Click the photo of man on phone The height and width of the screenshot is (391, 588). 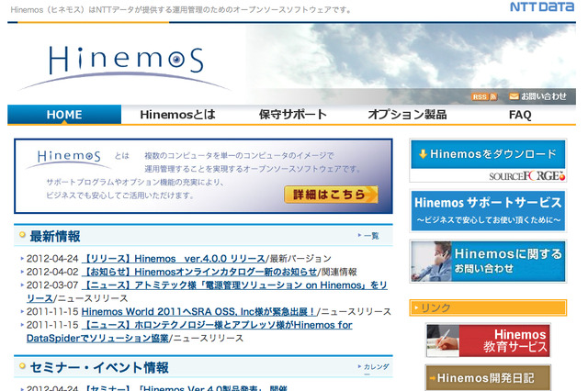point(431,262)
